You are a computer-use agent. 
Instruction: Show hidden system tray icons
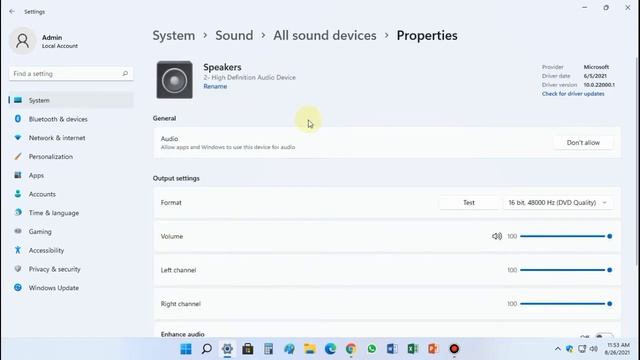(x=558, y=349)
